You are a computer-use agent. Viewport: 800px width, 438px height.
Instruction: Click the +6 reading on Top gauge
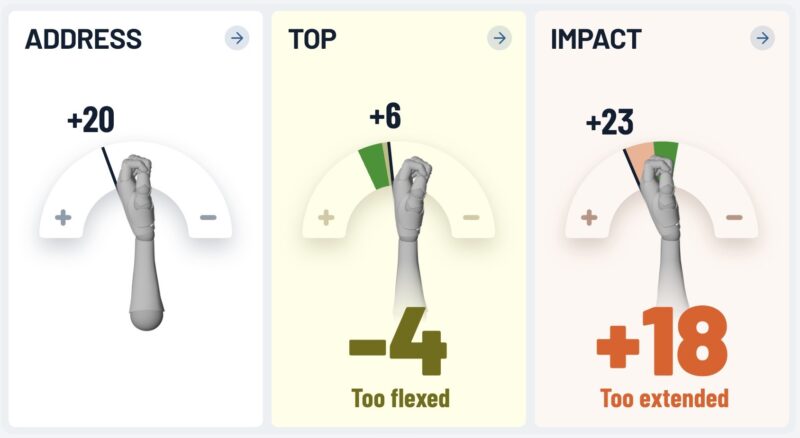385,116
